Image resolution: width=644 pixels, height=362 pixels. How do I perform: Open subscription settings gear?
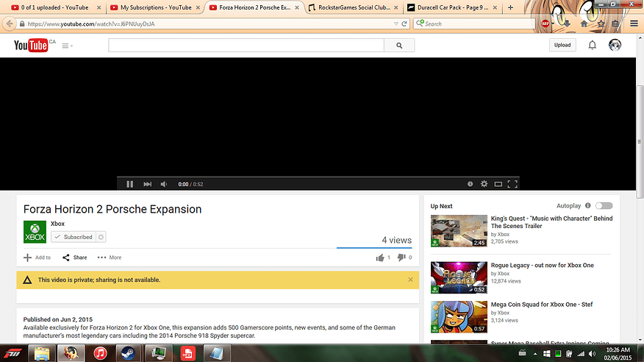pos(101,237)
